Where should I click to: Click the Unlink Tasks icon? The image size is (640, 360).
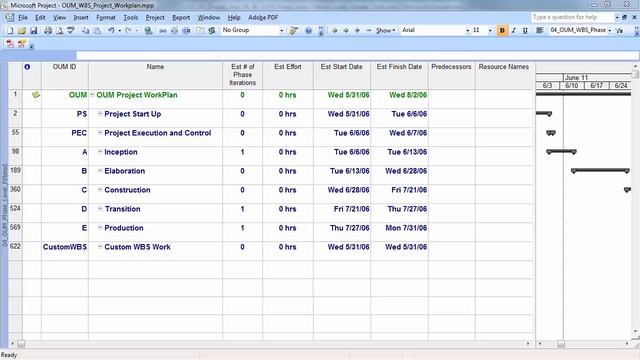click(174, 31)
